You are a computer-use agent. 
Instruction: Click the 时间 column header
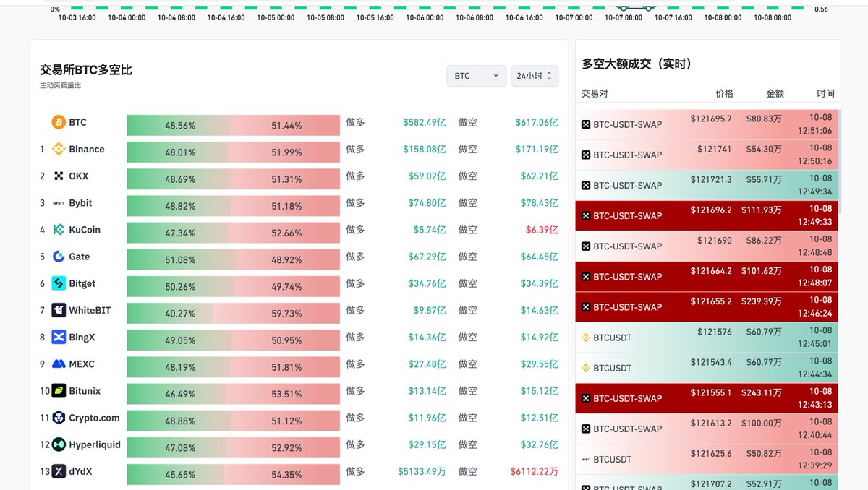point(825,93)
